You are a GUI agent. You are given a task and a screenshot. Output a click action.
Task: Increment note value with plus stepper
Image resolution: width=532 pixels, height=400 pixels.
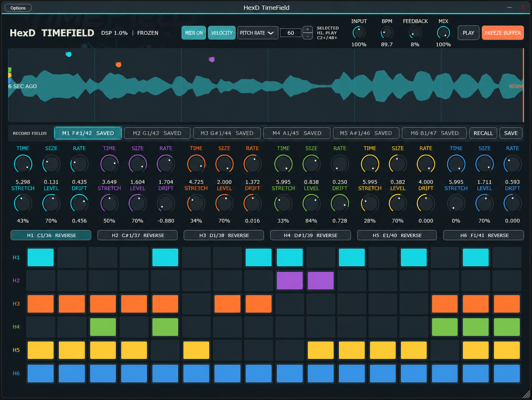point(308,29)
